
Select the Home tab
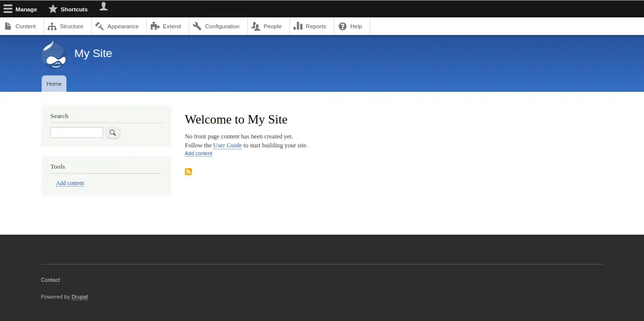[x=54, y=84]
